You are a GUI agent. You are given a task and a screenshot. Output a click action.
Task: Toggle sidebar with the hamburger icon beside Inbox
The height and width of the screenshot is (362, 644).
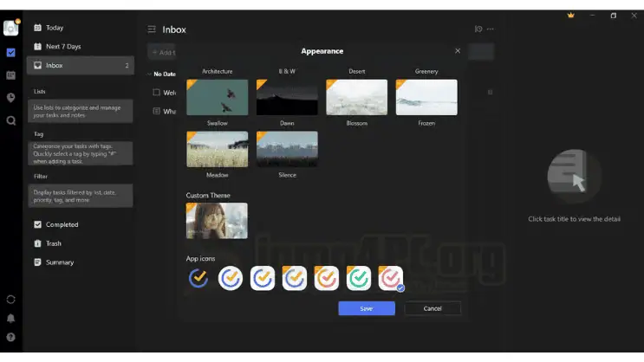tap(152, 29)
